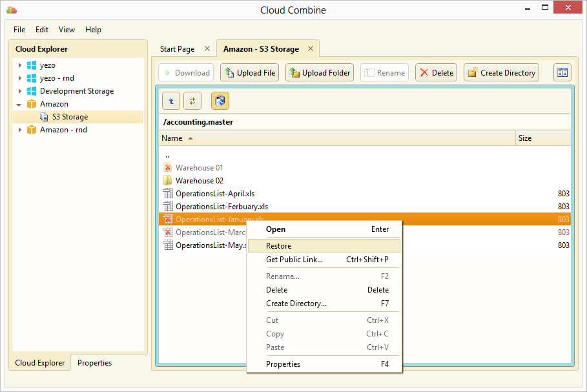
Task: Open the Help menu
Action: pyautogui.click(x=93, y=30)
